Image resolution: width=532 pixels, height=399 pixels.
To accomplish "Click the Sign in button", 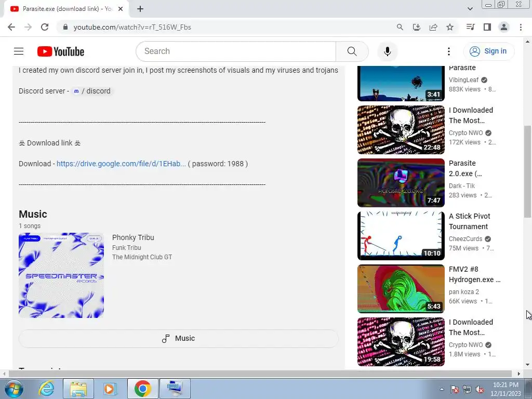I will [488, 51].
